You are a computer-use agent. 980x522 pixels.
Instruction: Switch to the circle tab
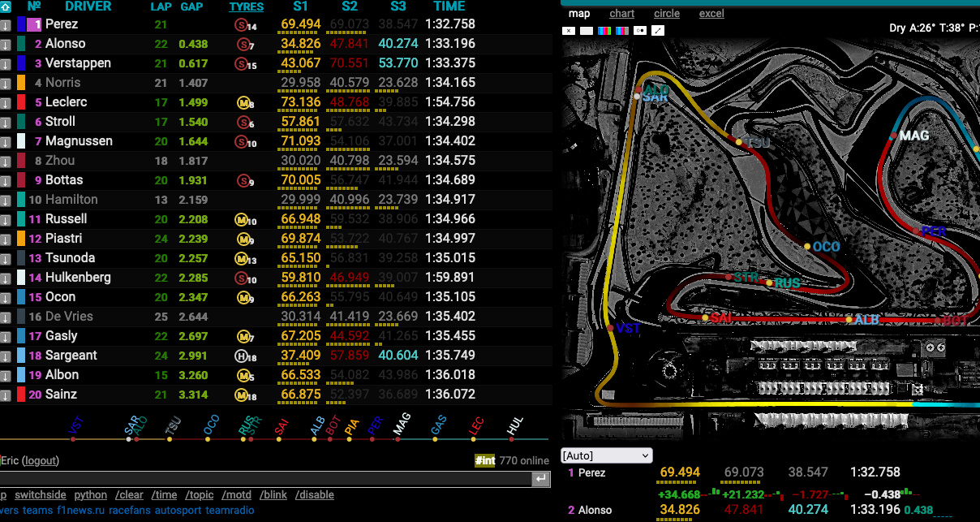point(667,13)
